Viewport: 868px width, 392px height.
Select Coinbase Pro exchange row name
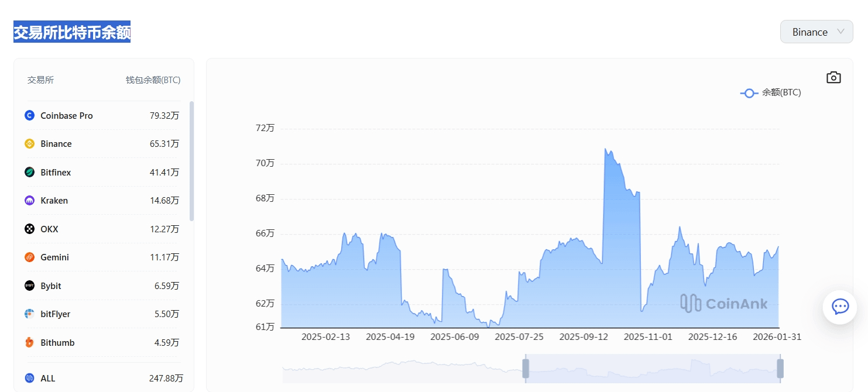67,115
